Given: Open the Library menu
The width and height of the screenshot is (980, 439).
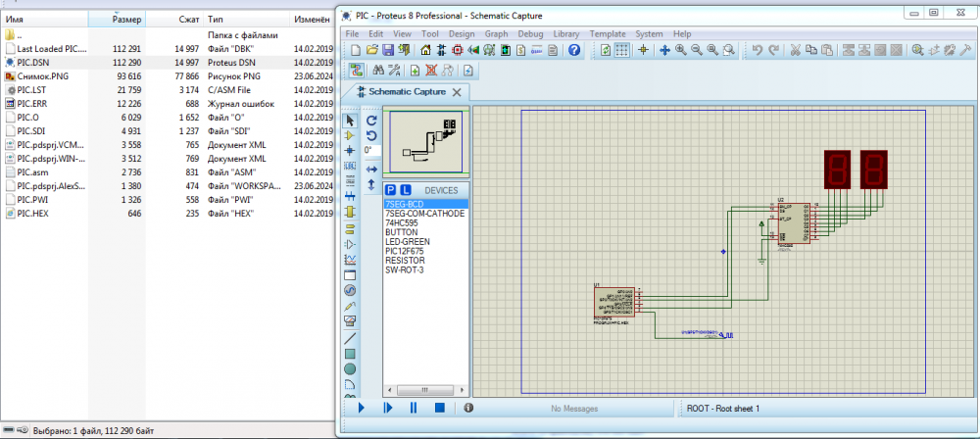Looking at the screenshot, I should [566, 33].
